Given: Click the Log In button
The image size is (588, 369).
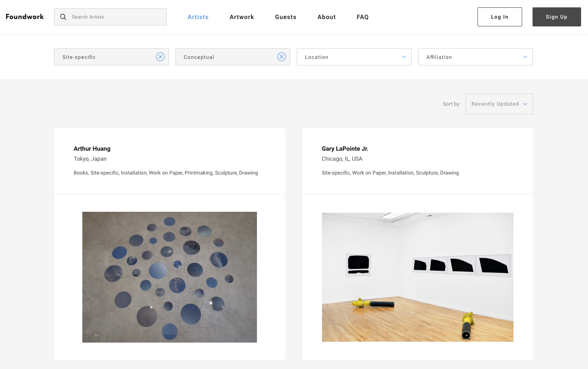Looking at the screenshot, I should pos(500,17).
